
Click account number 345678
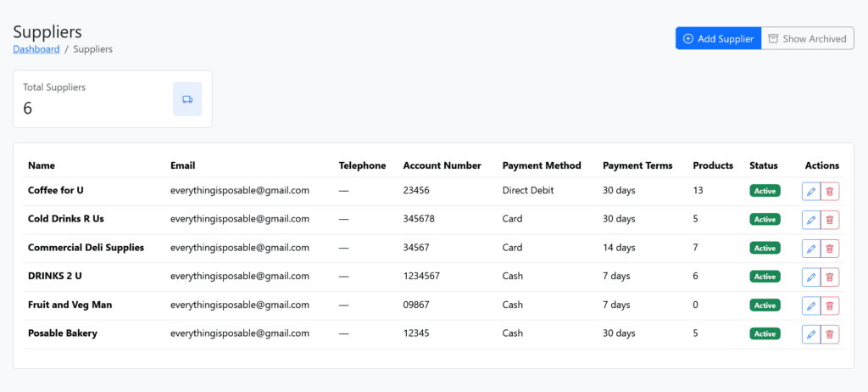(419, 219)
